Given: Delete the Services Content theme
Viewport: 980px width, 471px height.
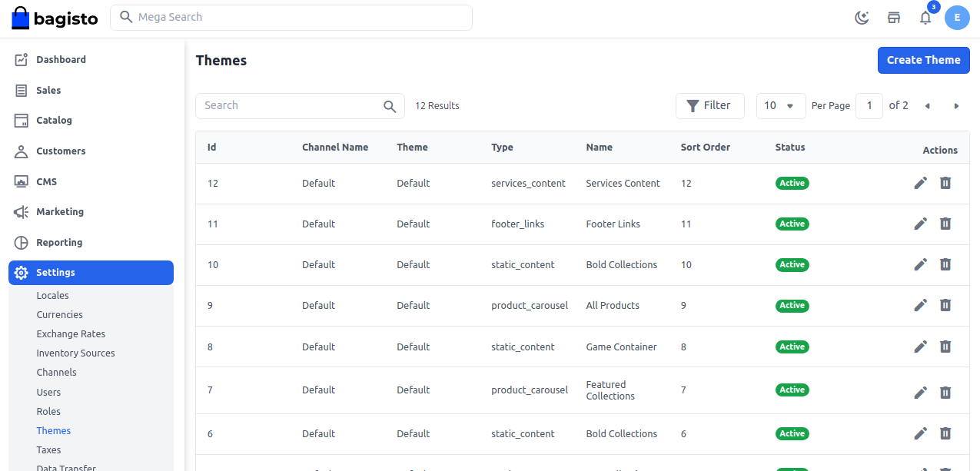Looking at the screenshot, I should [945, 183].
